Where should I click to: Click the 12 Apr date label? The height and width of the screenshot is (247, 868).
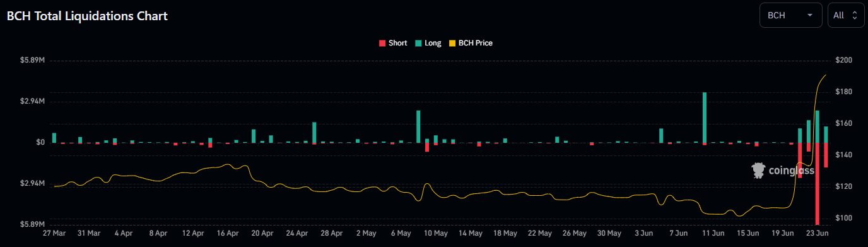point(193,233)
